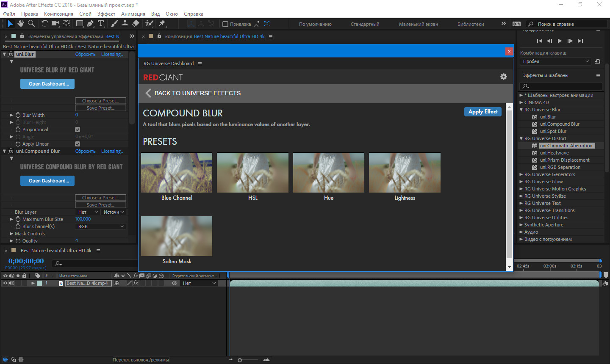The height and width of the screenshot is (364, 610).
Task: Select the Eraser tool
Action: (136, 24)
